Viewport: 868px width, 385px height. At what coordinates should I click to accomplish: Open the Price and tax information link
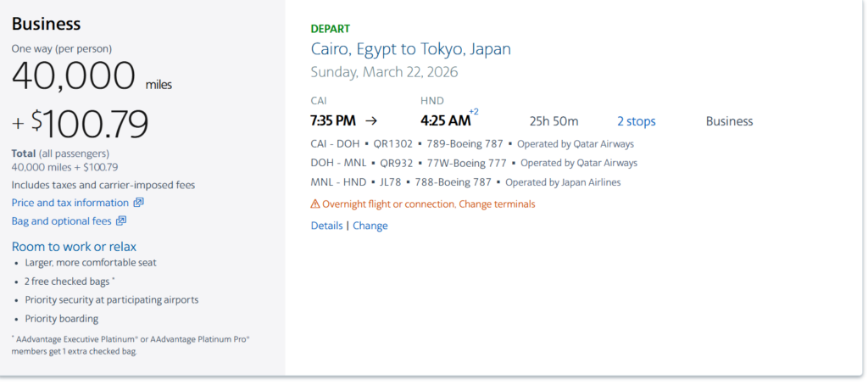[70, 203]
